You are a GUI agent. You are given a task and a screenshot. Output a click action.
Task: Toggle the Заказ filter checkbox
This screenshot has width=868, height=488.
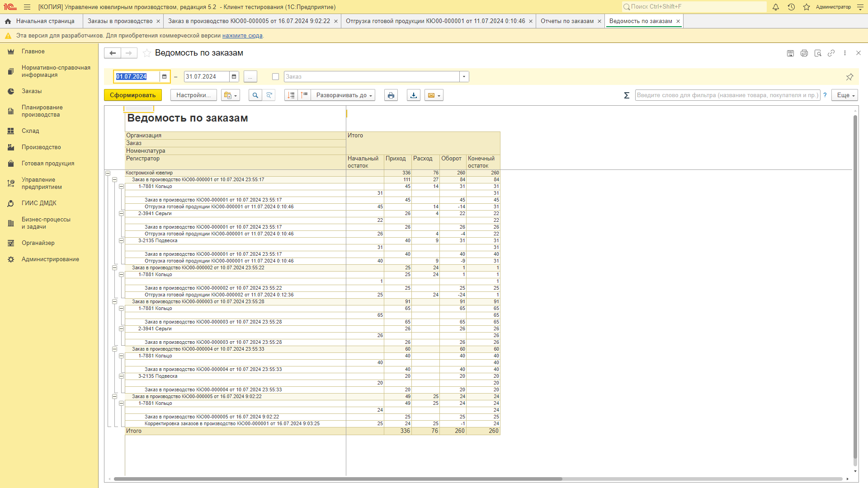275,77
